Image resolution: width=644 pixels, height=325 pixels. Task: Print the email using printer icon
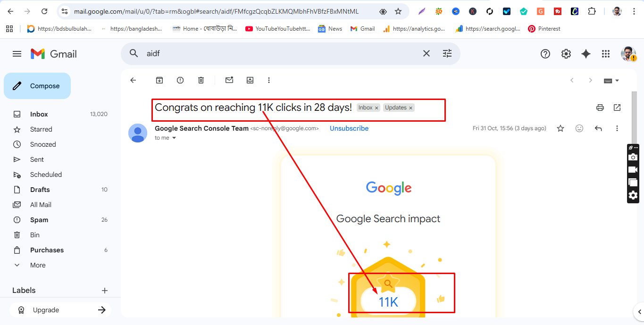click(x=600, y=108)
